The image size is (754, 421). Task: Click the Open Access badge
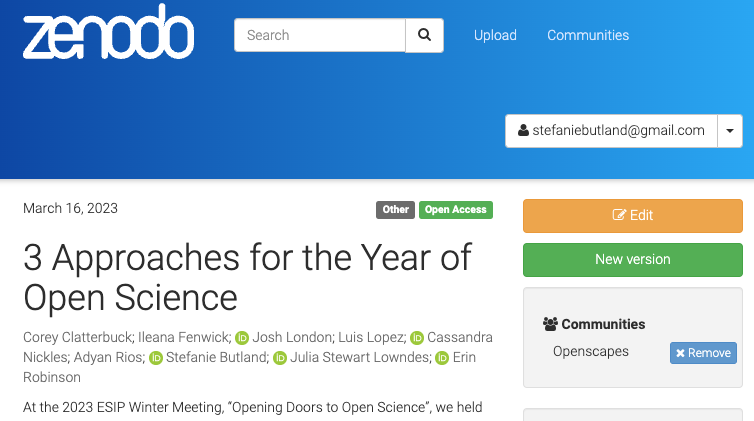[455, 210]
